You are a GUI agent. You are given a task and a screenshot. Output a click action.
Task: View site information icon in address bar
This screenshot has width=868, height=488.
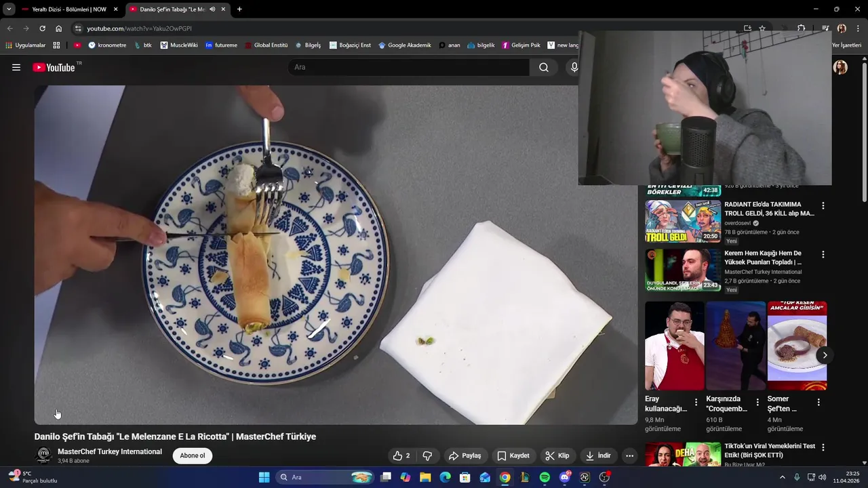(78, 28)
